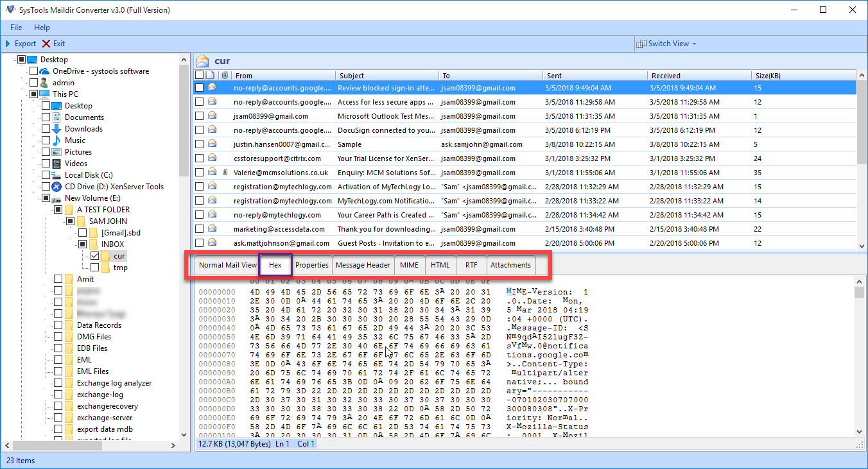
Task: Click the admin user icon
Action: [x=44, y=83]
